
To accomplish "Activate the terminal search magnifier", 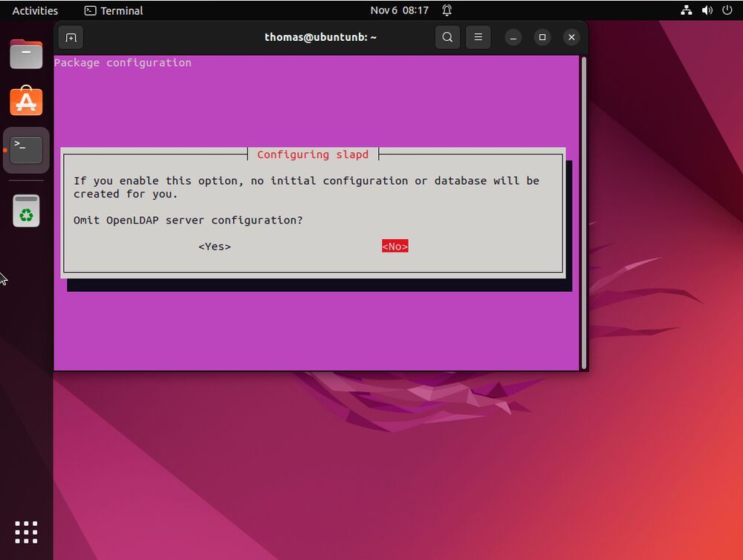I will point(447,37).
